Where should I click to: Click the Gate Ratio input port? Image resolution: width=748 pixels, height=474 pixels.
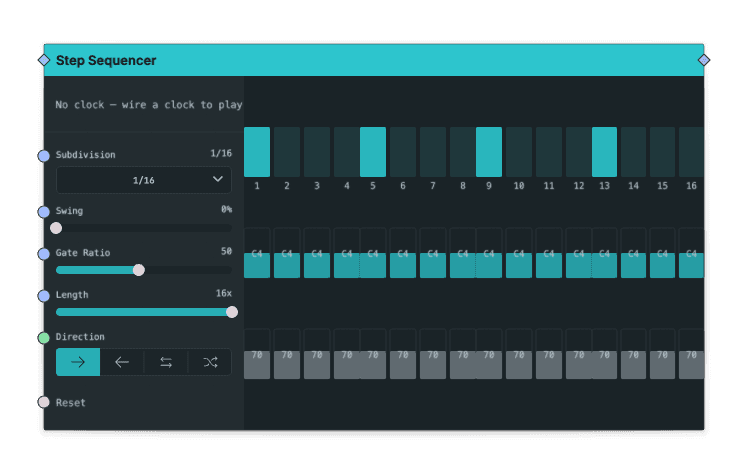coord(44,254)
